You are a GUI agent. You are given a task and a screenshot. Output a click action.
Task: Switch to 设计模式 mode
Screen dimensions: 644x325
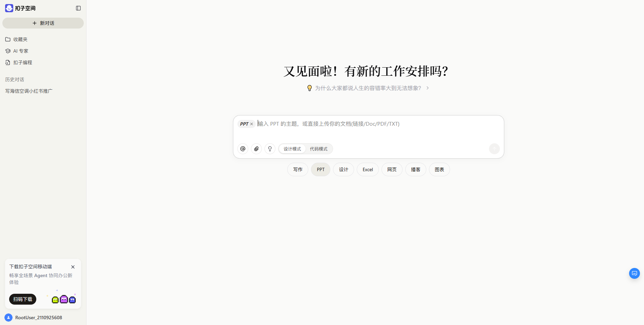(292, 149)
